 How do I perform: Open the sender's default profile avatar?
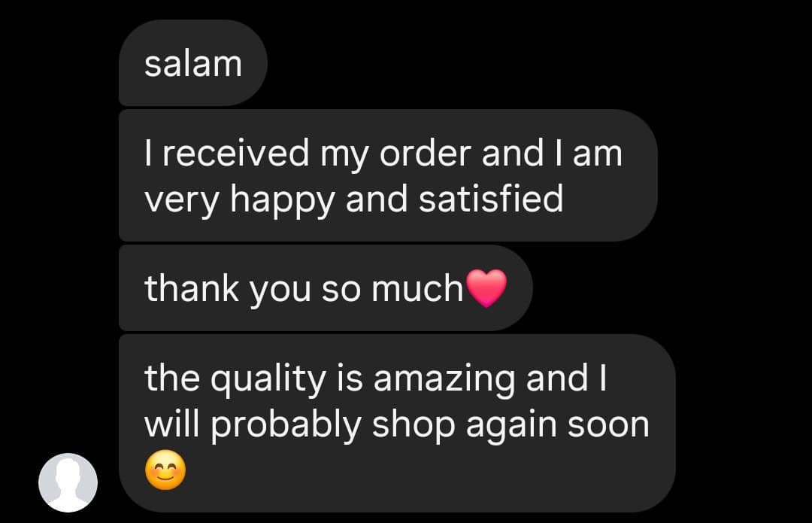[x=68, y=482]
